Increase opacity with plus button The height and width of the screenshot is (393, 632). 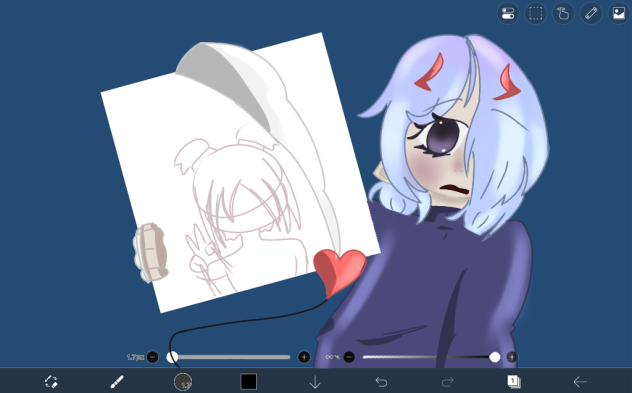point(512,357)
